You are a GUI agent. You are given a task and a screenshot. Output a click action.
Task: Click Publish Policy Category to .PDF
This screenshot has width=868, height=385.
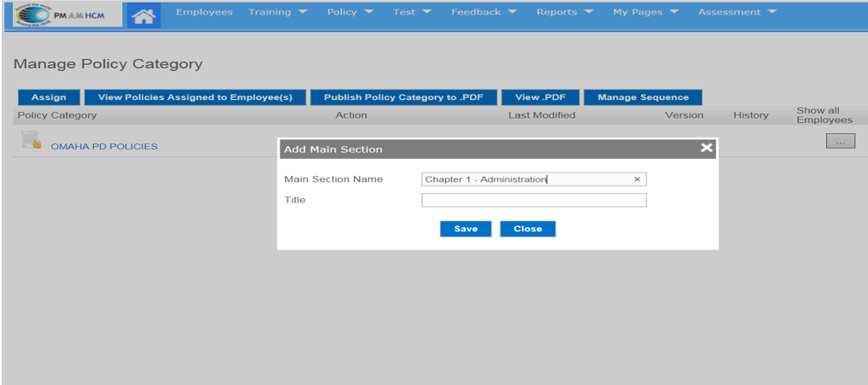tap(403, 97)
